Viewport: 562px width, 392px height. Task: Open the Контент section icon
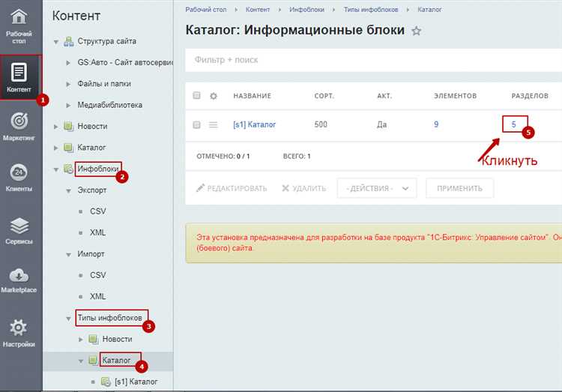[x=19, y=72]
